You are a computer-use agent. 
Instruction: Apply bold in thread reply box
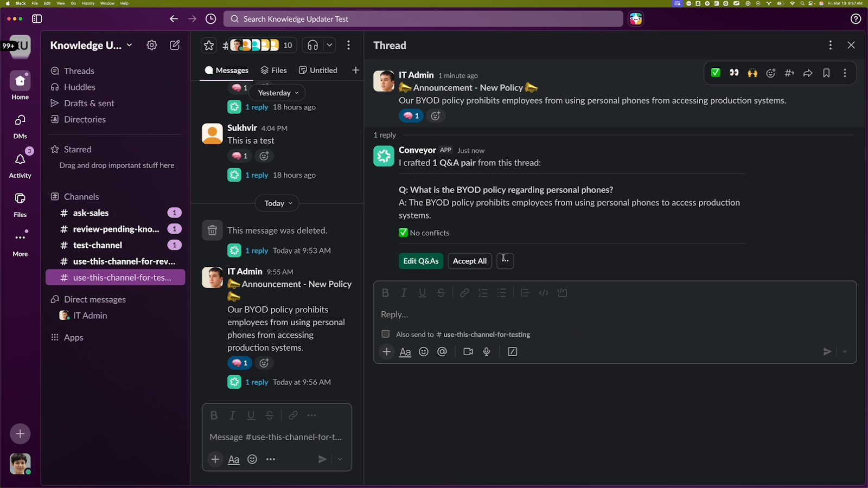pos(385,293)
